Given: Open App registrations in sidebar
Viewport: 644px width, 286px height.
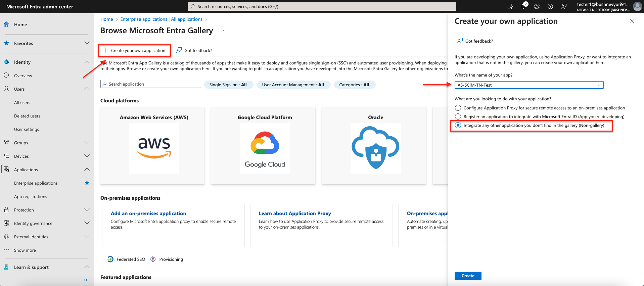Looking at the screenshot, I should tap(31, 196).
